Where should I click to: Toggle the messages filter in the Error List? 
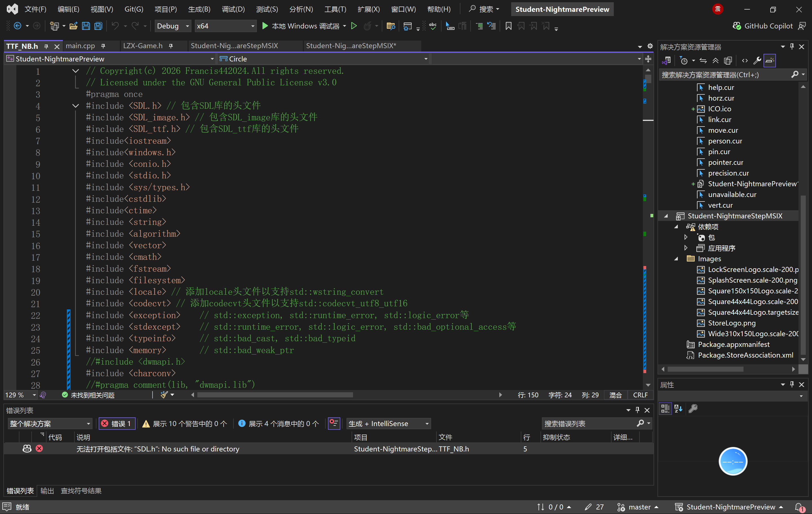tap(279, 424)
